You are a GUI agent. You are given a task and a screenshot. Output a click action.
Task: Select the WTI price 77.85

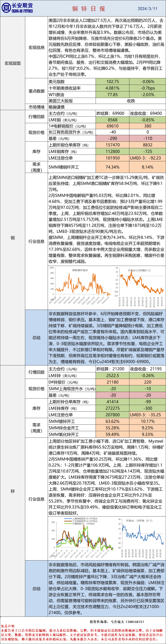113,94
